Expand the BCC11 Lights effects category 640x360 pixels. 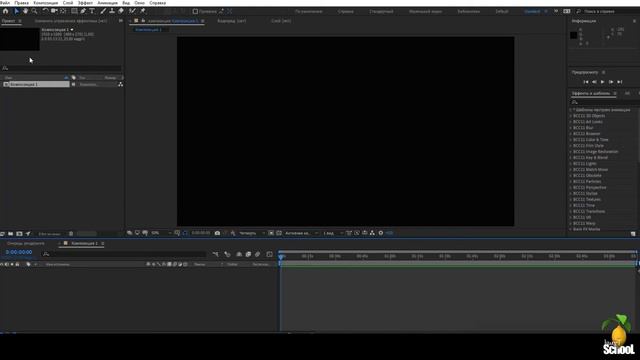click(x=571, y=164)
